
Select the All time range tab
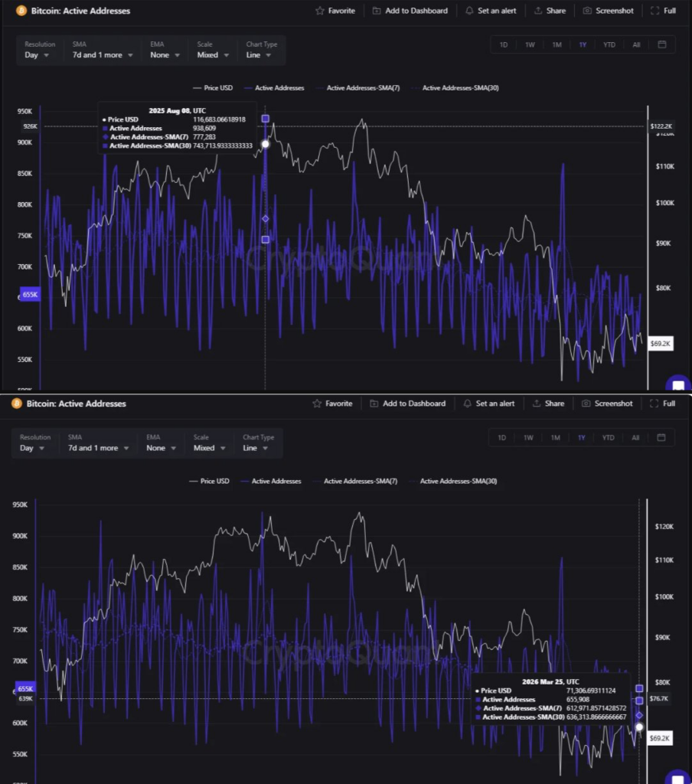pyautogui.click(x=635, y=44)
